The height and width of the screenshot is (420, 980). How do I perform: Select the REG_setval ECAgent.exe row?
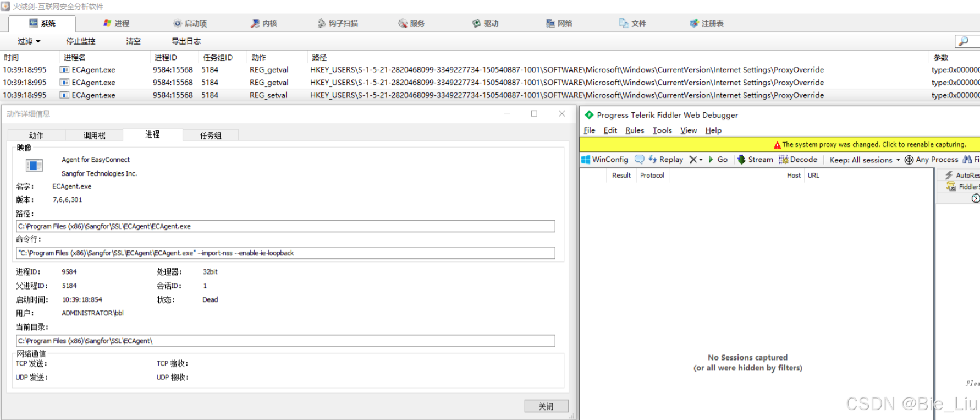[490, 95]
